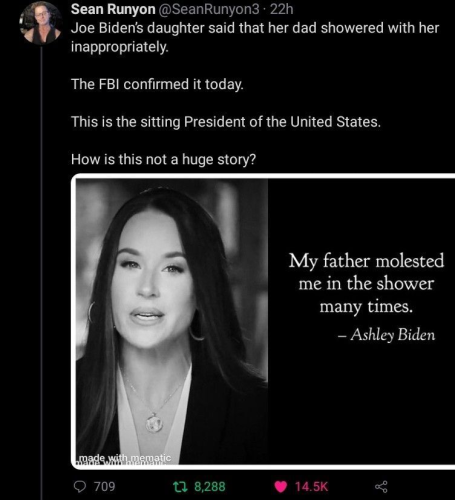This screenshot has height=500, width=455.
Task: Unlike the tweet via pink heart icon
Action: click(x=281, y=487)
